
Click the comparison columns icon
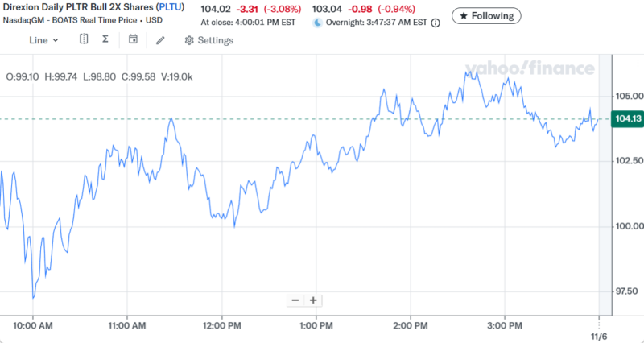tap(84, 39)
